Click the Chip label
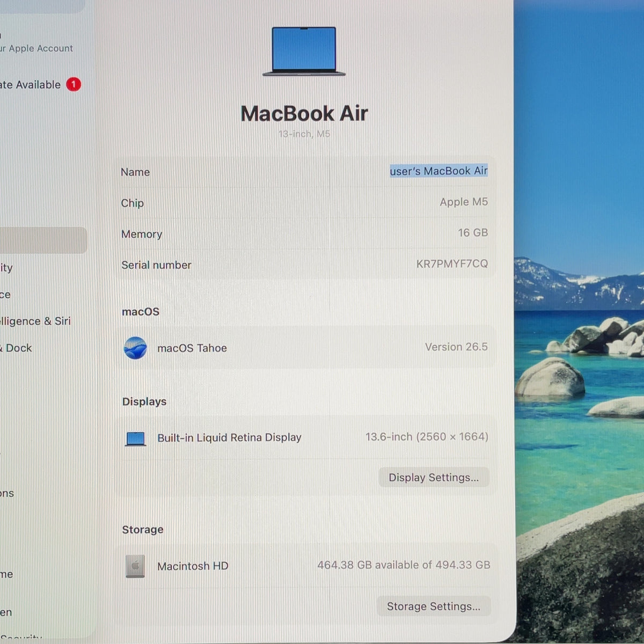This screenshot has width=644, height=644. coord(132,203)
